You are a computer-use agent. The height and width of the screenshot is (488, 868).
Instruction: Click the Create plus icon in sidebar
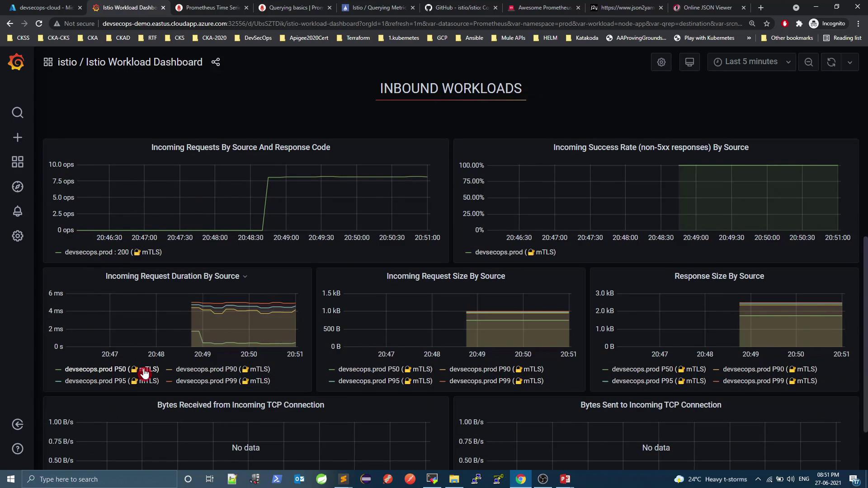(17, 137)
